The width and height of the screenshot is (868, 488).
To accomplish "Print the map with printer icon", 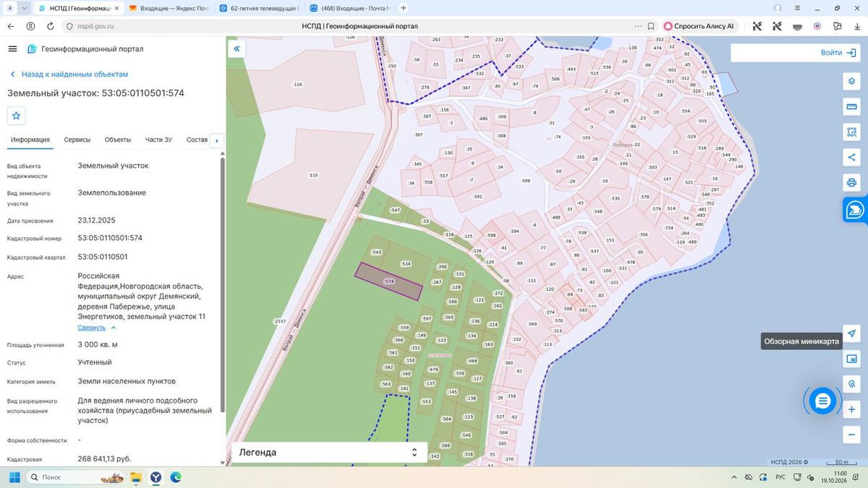I will 851,182.
